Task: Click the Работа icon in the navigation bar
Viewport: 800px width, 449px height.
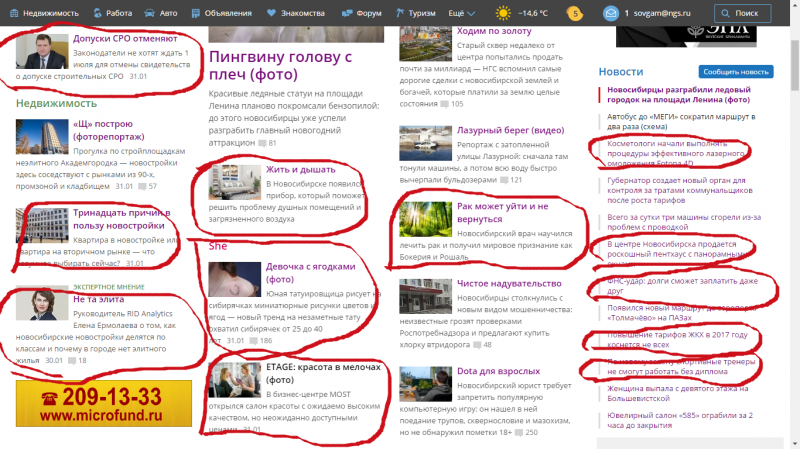Action: click(95, 14)
